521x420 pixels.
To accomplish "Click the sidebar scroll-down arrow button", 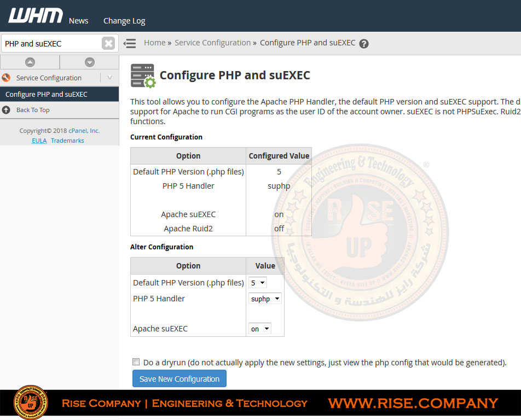I will click(89, 62).
